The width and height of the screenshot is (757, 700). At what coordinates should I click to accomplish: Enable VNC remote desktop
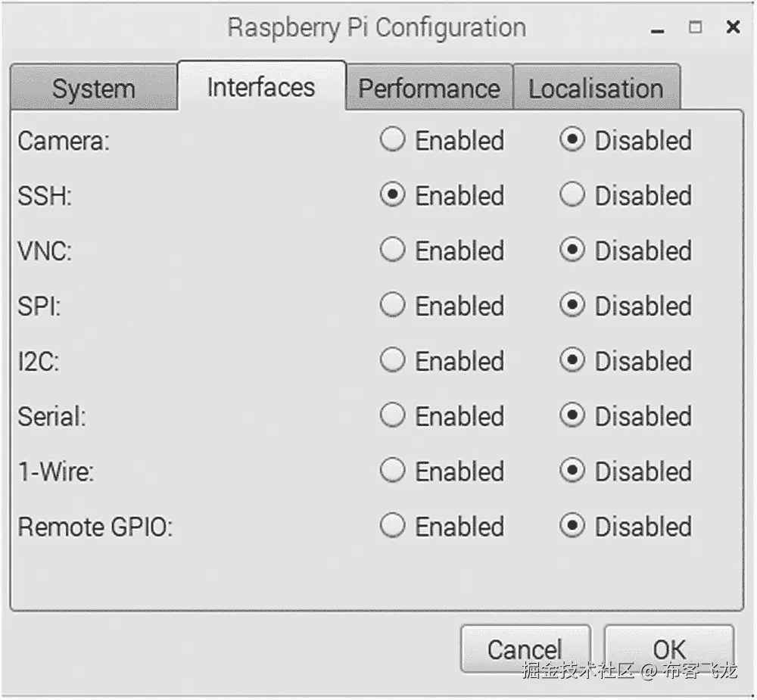pyautogui.click(x=392, y=250)
